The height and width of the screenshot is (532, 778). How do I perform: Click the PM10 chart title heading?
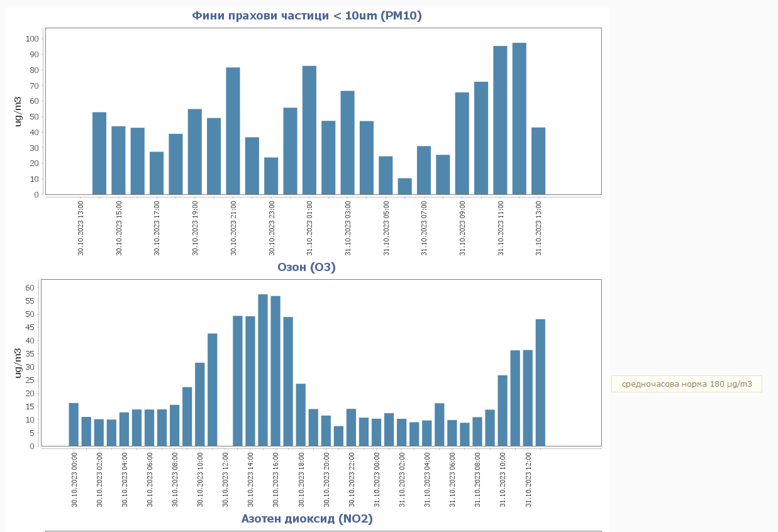pyautogui.click(x=306, y=16)
